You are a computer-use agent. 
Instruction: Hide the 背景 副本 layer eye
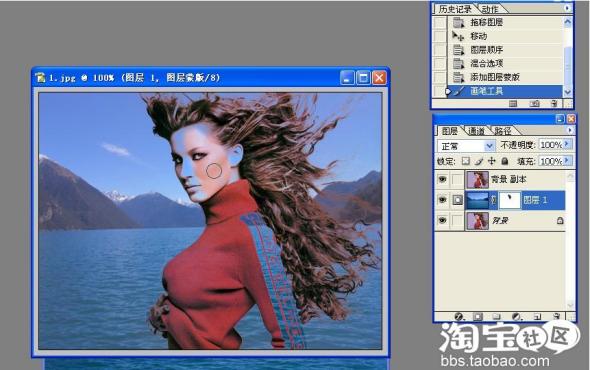tap(442, 179)
